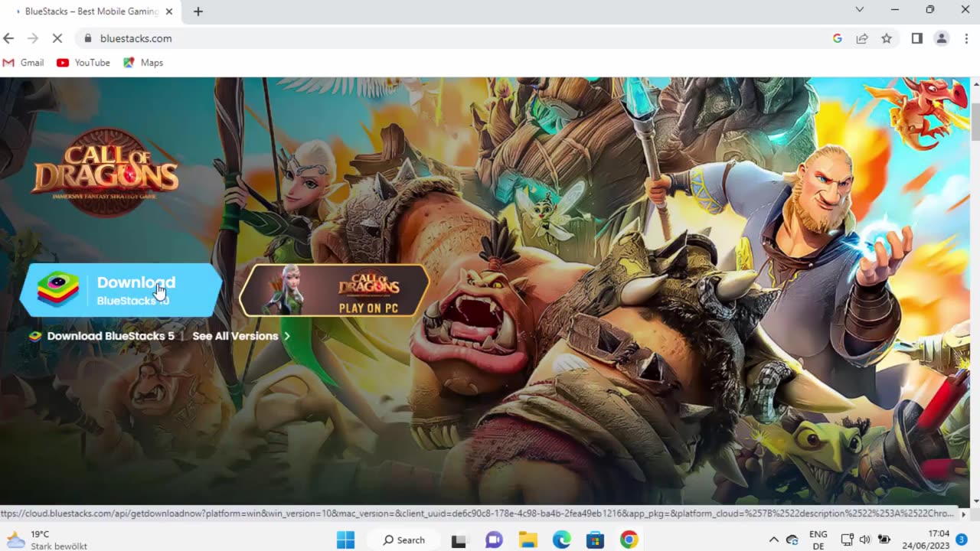Show hidden system tray icons

[773, 540]
